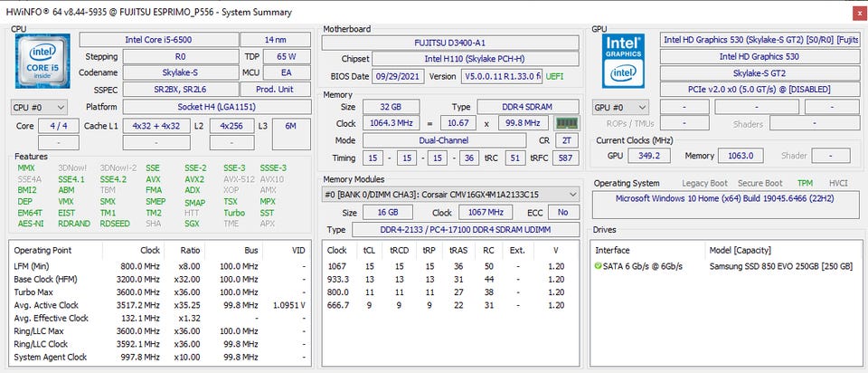Click the 933.3 memory timing row
Screen dimensions: 868x373
[450, 279]
